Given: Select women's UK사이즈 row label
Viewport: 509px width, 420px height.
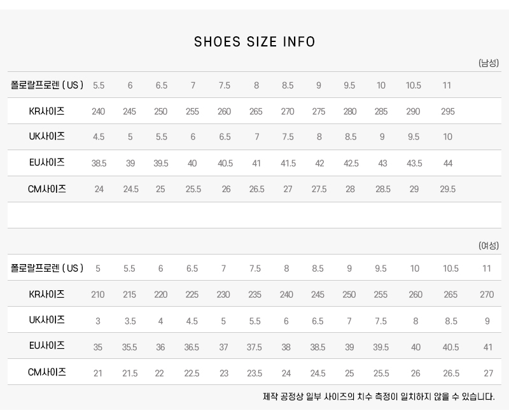Looking at the screenshot, I should click(47, 320).
